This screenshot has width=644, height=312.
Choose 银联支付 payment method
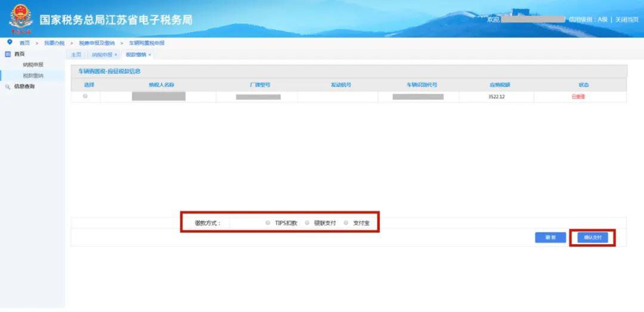coord(307,223)
